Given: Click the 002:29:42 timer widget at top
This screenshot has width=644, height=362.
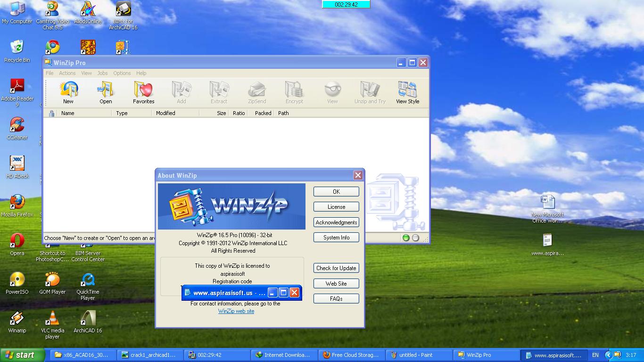Looking at the screenshot, I should (x=346, y=4).
